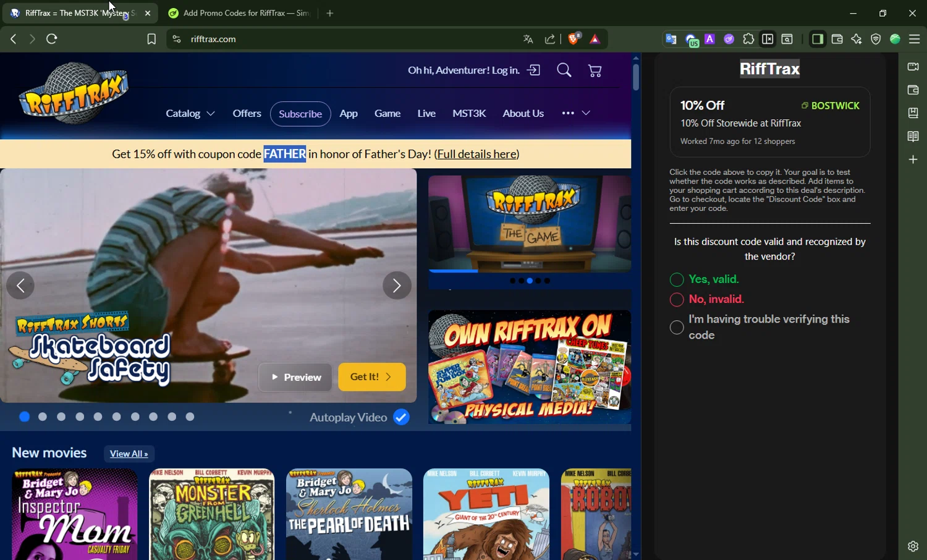Open the RiffTrax logo homepage link
Screen dimensions: 927x560
[x=74, y=93]
